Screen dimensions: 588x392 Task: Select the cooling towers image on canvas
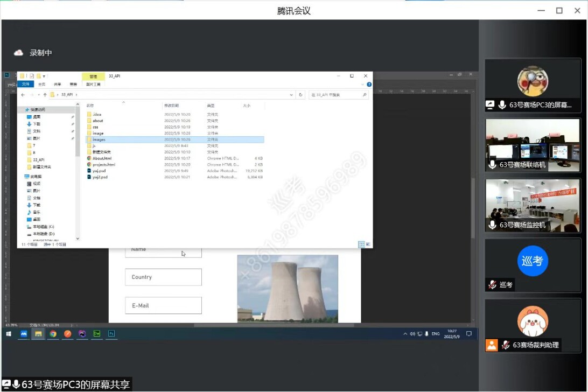click(x=288, y=289)
